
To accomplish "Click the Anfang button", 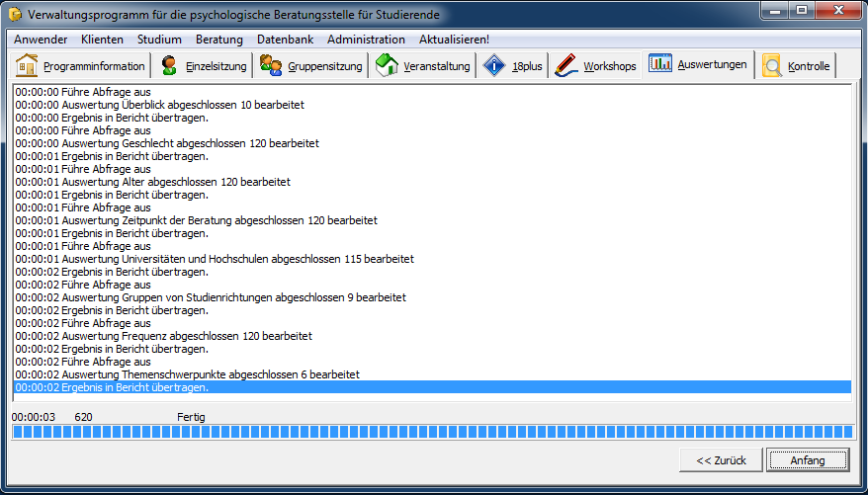I will [x=807, y=460].
